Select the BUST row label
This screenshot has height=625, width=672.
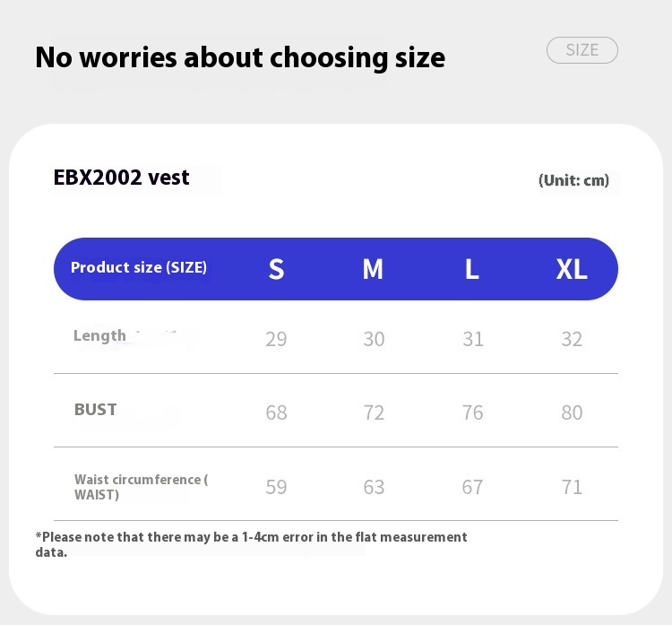[x=96, y=410]
